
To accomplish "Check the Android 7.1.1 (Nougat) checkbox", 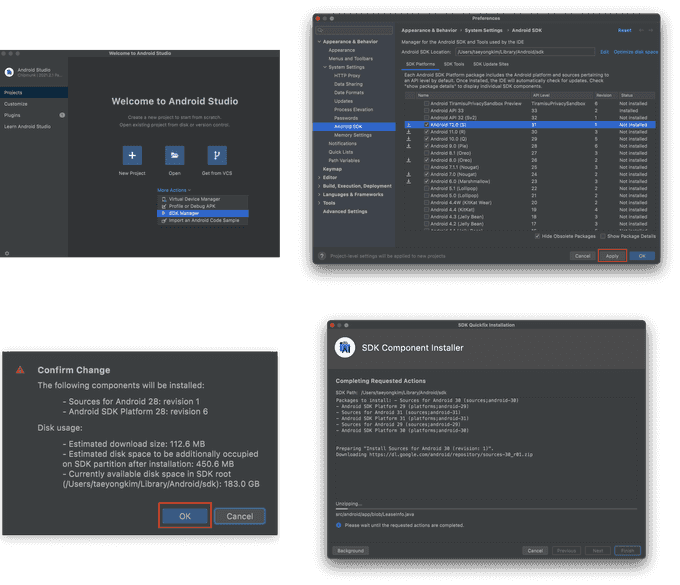I will pyautogui.click(x=427, y=167).
